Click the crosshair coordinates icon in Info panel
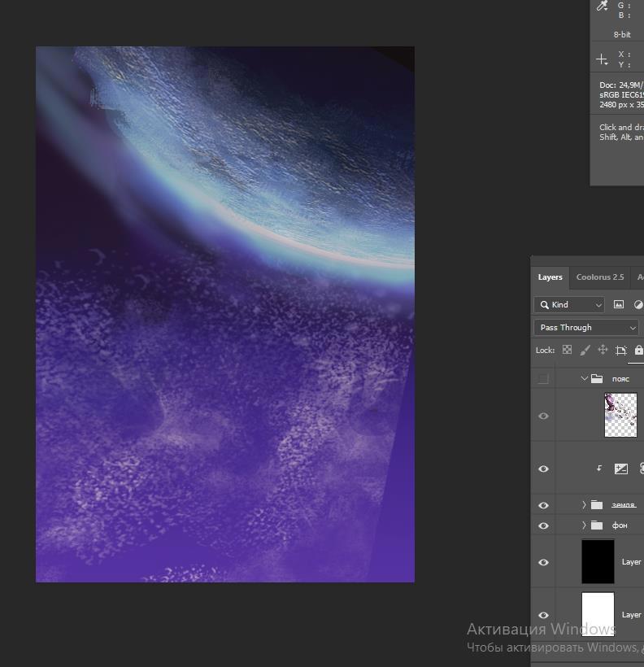Image resolution: width=644 pixels, height=667 pixels. (602, 59)
